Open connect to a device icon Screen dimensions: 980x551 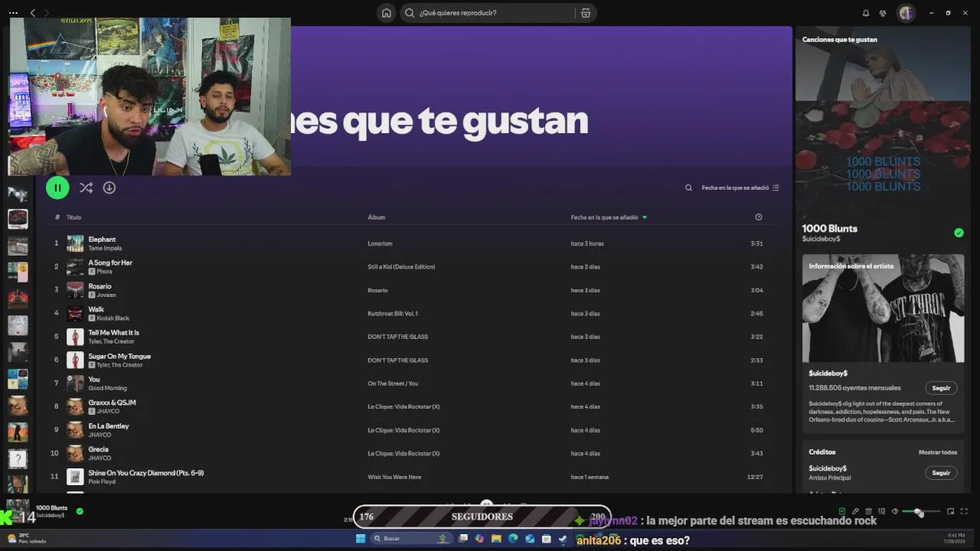[881, 511]
